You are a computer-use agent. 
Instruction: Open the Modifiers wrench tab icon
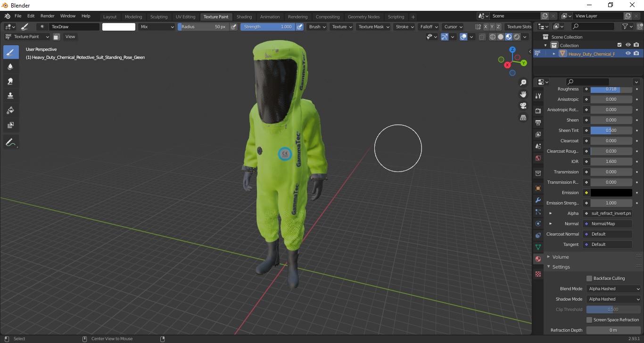pos(538,200)
